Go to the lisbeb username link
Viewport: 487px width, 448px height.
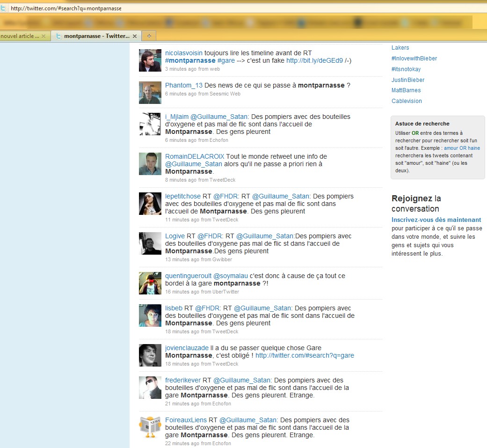coord(174,308)
